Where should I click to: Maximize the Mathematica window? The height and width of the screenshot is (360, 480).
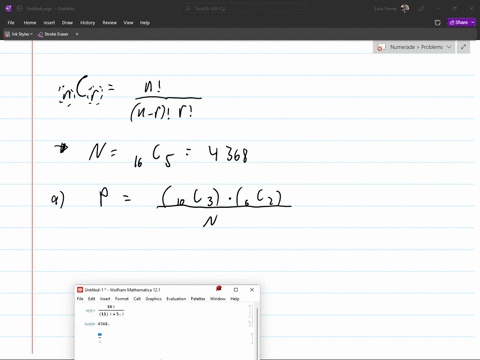(236, 290)
